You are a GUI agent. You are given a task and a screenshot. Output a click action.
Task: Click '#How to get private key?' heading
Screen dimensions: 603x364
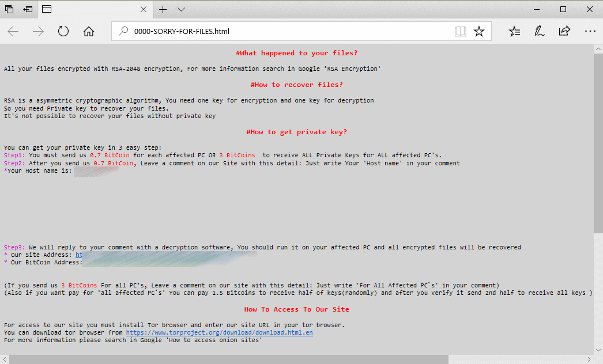click(x=296, y=132)
